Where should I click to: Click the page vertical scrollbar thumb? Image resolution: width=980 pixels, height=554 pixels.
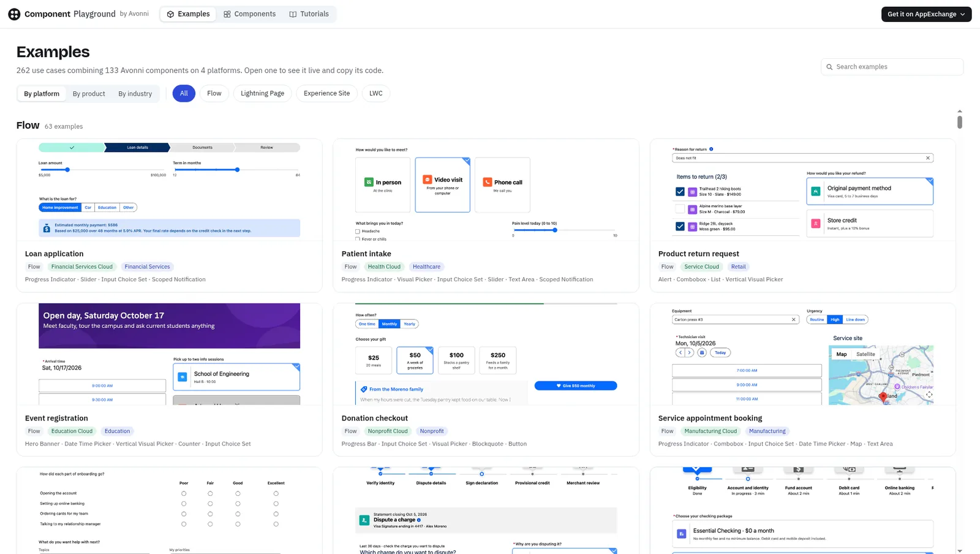[x=960, y=121]
